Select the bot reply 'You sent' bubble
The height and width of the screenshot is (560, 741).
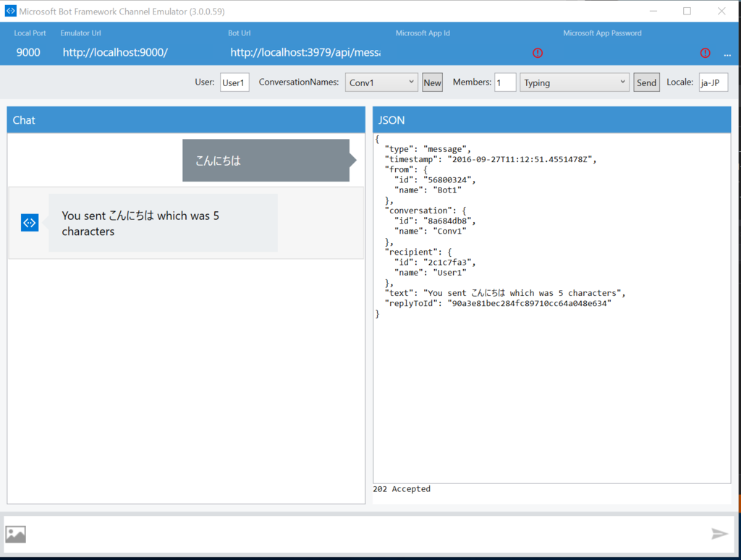pos(163,223)
